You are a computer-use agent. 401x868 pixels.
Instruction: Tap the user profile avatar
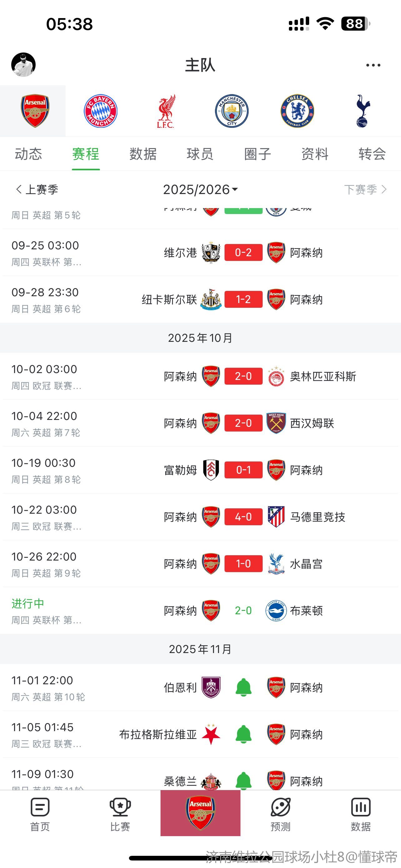(23, 65)
